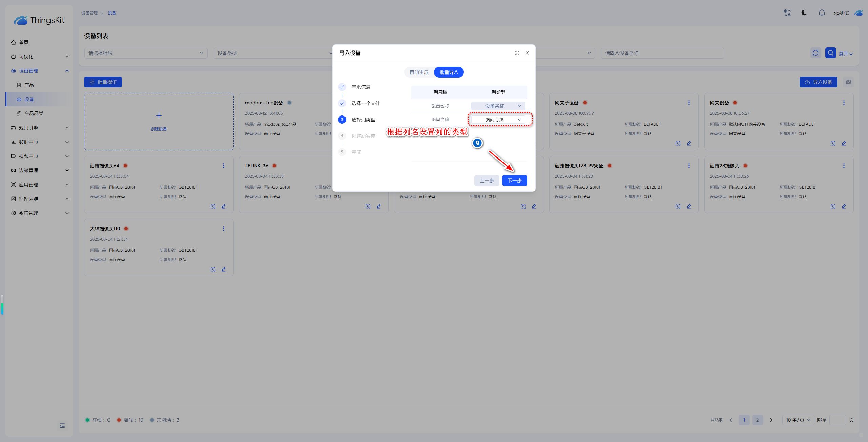Image resolution: width=868 pixels, height=442 pixels.
Task: Open three-dot menu on 网关设备 card
Action: (844, 103)
